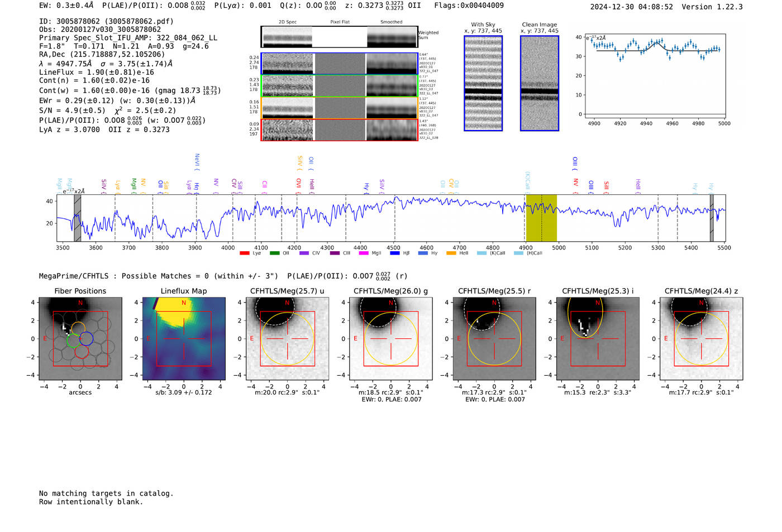
Task: Select the (K)CaII legend swatch
Action: [481, 253]
